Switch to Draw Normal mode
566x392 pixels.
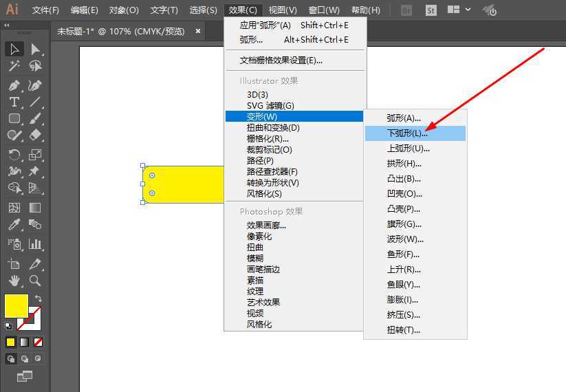point(11,359)
